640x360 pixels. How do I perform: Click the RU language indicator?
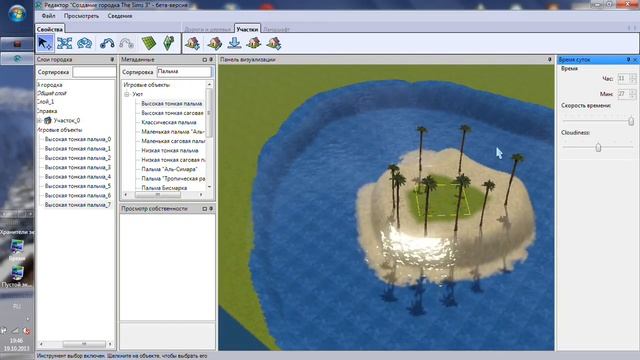pyautogui.click(x=17, y=307)
